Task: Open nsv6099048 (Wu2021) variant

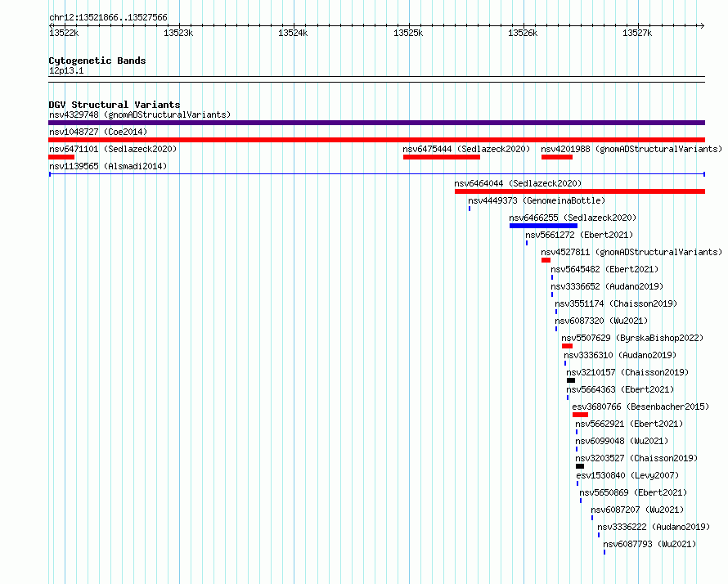Action: (622, 441)
